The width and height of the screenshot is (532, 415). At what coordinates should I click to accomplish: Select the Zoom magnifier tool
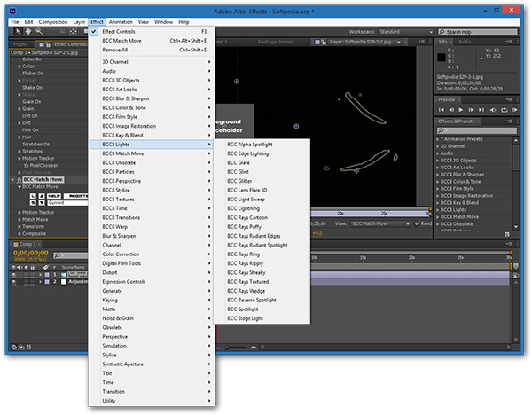tap(37, 31)
